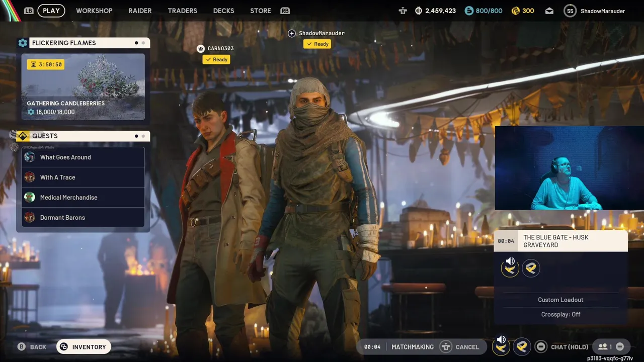Open the Custom Loadout selector
The width and height of the screenshot is (644, 362).
coord(560,300)
